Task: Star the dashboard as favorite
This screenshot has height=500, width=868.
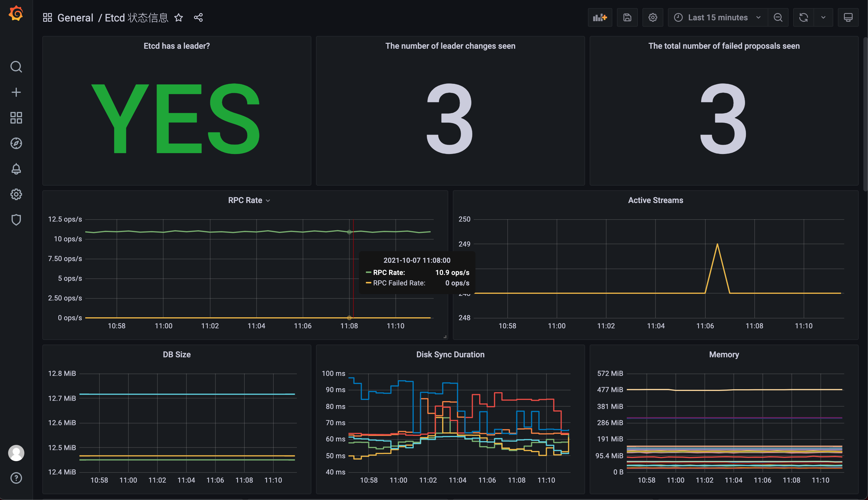Action: 179,17
